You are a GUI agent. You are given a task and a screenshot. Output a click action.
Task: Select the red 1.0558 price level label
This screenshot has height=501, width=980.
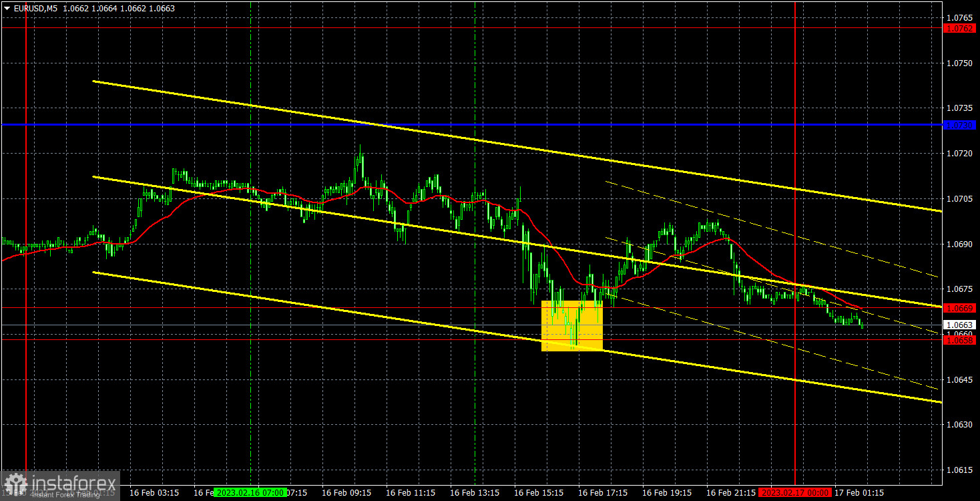coord(960,340)
